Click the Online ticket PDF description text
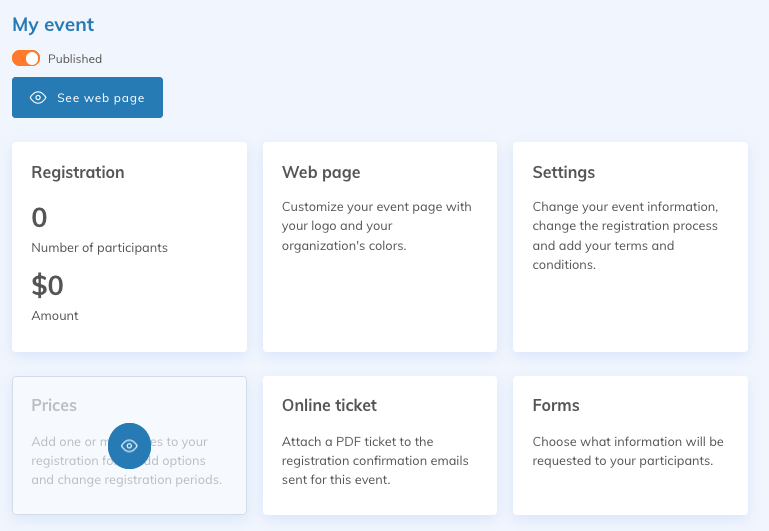This screenshot has height=531, width=769. pos(375,460)
